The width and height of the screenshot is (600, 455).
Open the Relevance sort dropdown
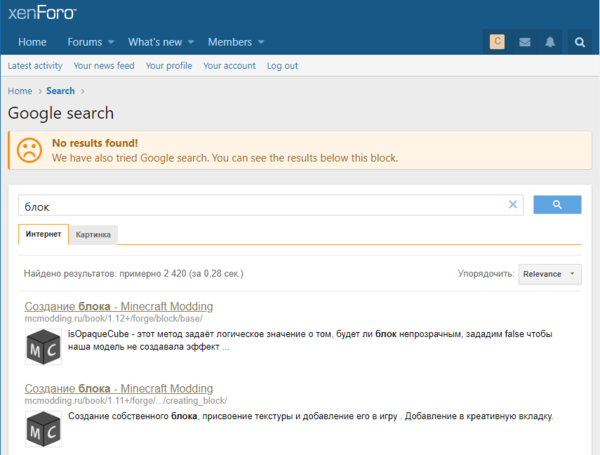tap(549, 274)
